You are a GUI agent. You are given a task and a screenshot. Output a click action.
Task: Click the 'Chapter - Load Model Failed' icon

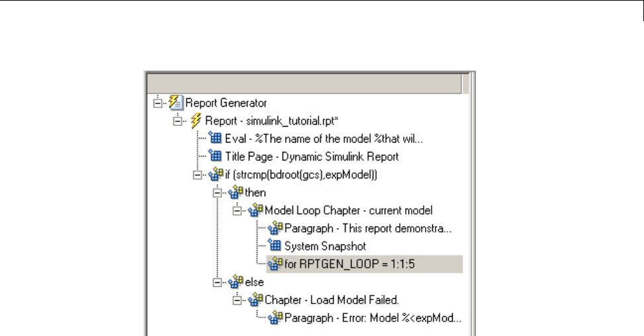pyautogui.click(x=255, y=300)
